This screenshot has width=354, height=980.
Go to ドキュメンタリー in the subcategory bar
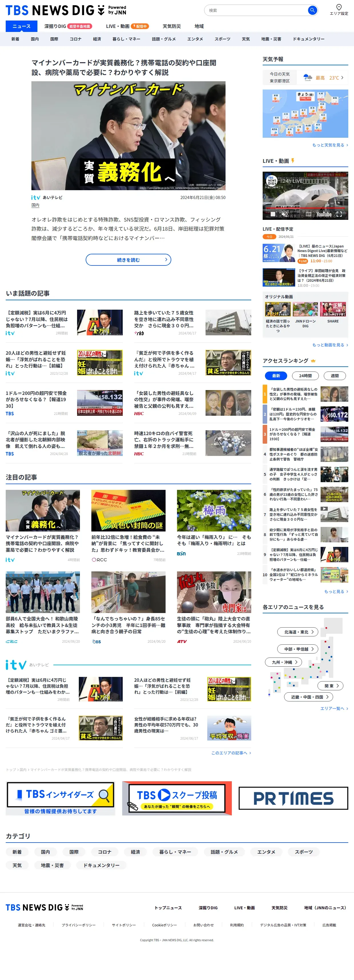pyautogui.click(x=309, y=39)
